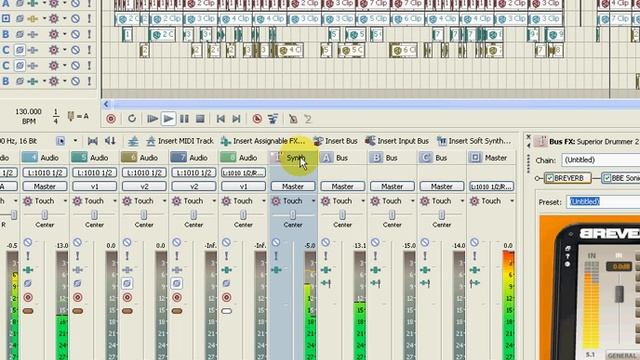Open FX on Audio 4 channel strip
This screenshot has width=640, height=360.
click(28, 270)
